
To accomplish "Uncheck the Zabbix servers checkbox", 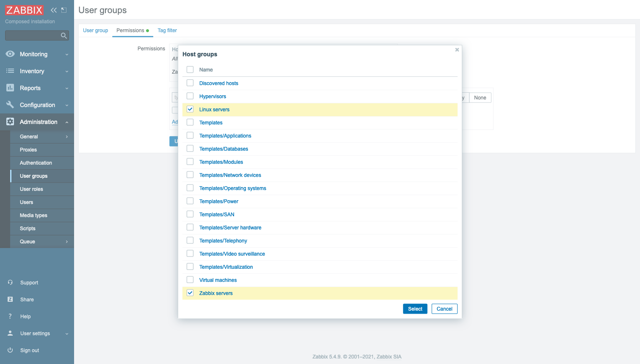I will (190, 293).
